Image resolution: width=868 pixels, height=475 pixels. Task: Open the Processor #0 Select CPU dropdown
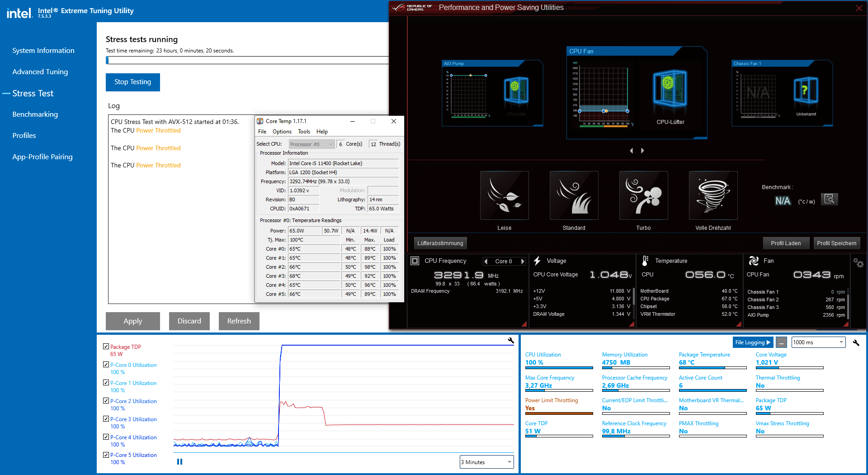click(x=311, y=144)
